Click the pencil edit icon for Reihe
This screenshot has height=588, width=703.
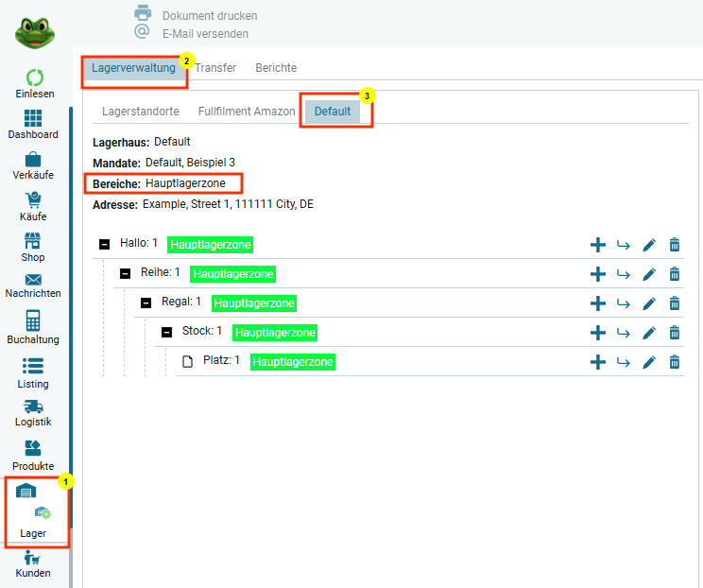tap(648, 274)
